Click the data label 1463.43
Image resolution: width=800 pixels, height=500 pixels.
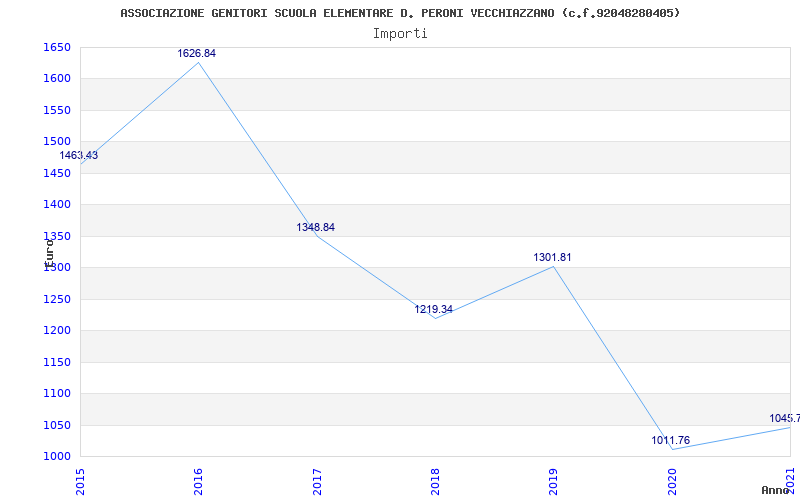79,155
